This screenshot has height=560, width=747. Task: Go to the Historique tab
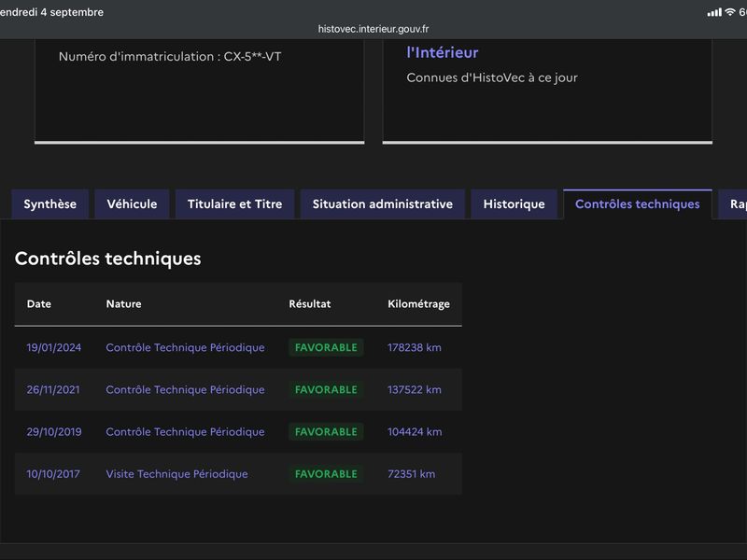coord(514,204)
